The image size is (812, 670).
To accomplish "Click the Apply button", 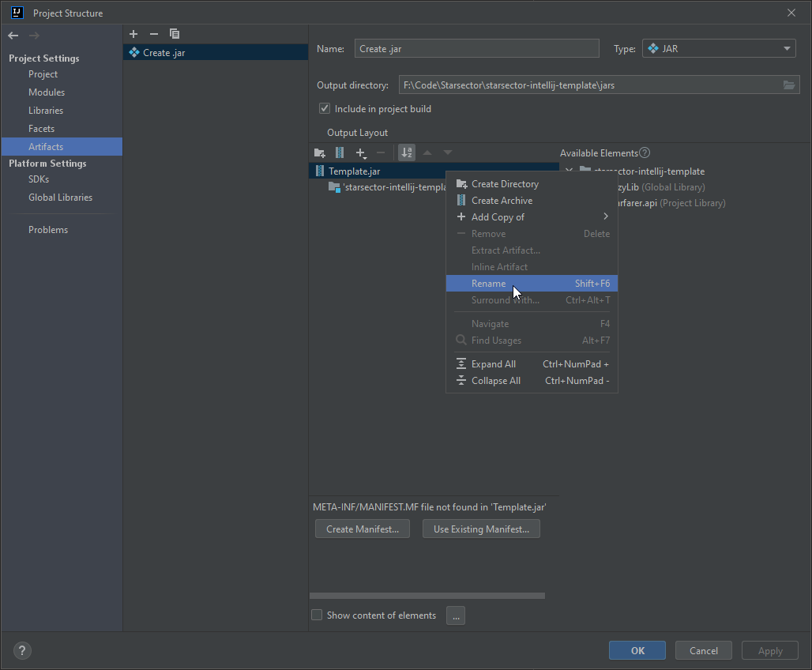I will tap(770, 651).
